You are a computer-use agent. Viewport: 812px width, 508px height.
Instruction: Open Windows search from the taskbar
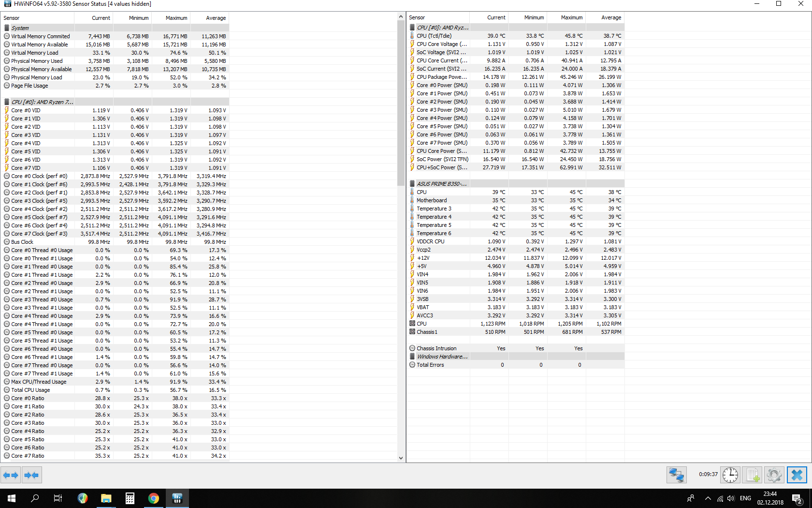[x=35, y=498]
